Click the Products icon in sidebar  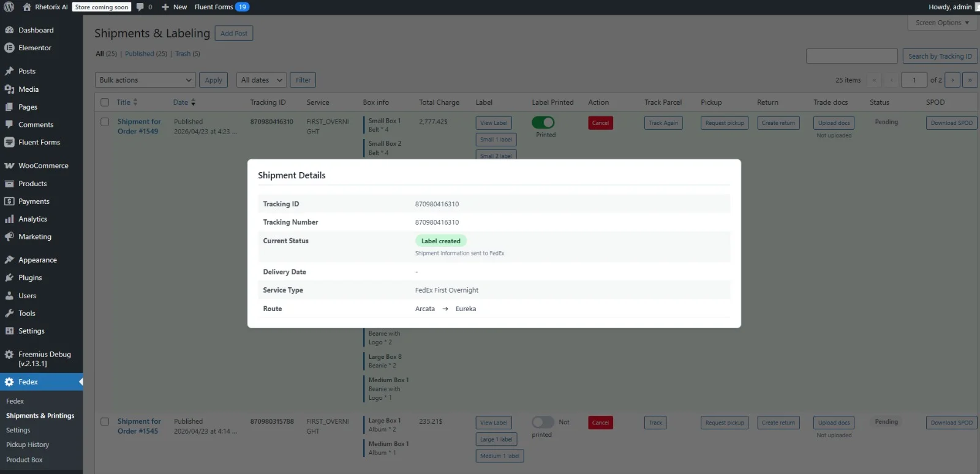coord(9,184)
